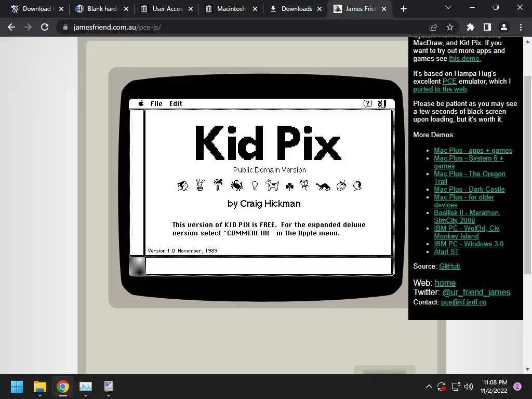Open File Explorer from taskbar
The width and height of the screenshot is (532, 399).
tap(39, 387)
